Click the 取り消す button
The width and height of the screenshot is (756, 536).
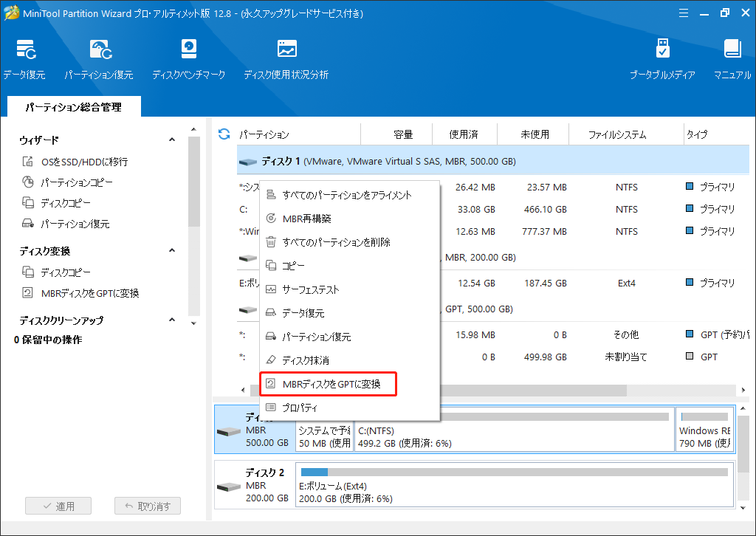pyautogui.click(x=147, y=506)
